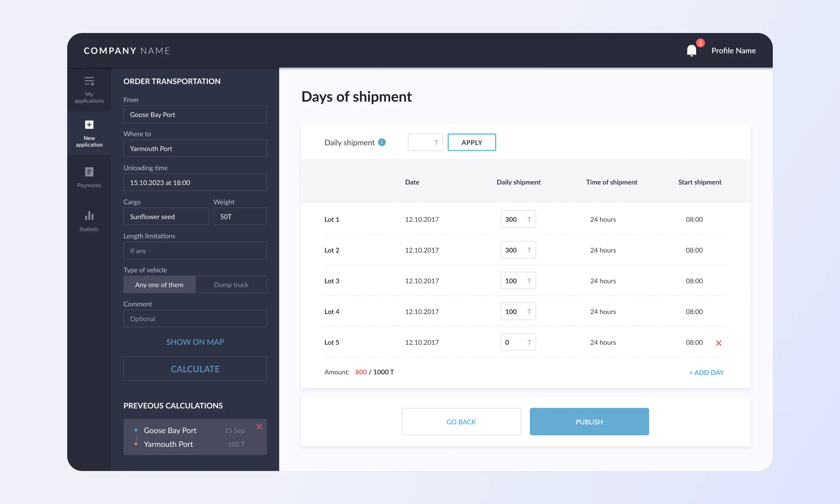Image resolution: width=840 pixels, height=504 pixels.
Task: Select Dump truck vehicle type
Action: click(x=231, y=285)
